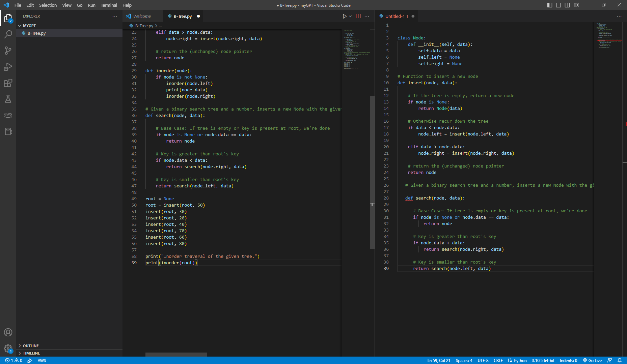The height and width of the screenshot is (364, 627).
Task: Change CRLF end of line sequence
Action: tap(498, 360)
